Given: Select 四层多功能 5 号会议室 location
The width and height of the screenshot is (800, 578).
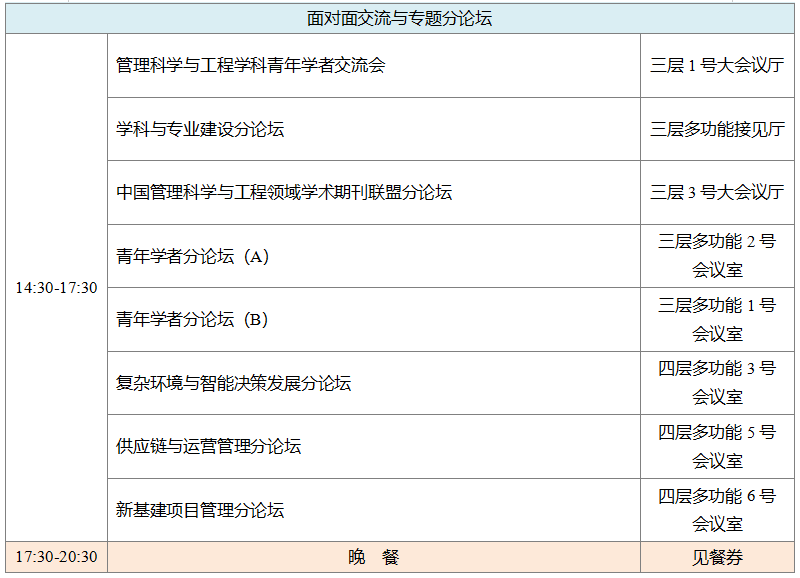Looking at the screenshot, I should click(717, 446).
